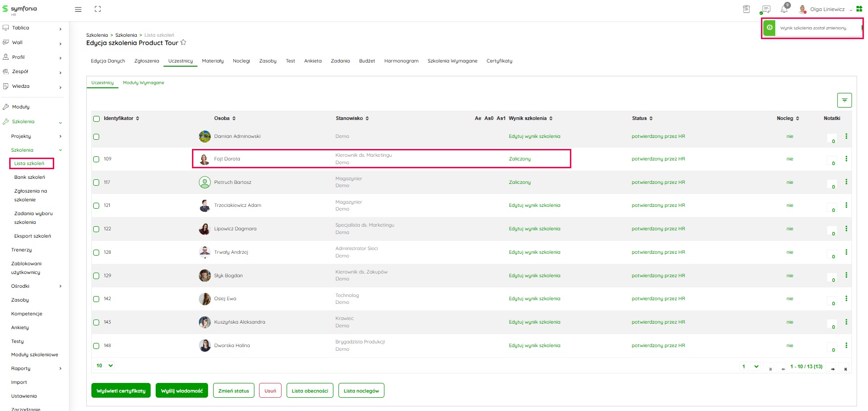The image size is (868, 411).
Task: Switch to the Certyfikaty tab
Action: click(x=499, y=61)
